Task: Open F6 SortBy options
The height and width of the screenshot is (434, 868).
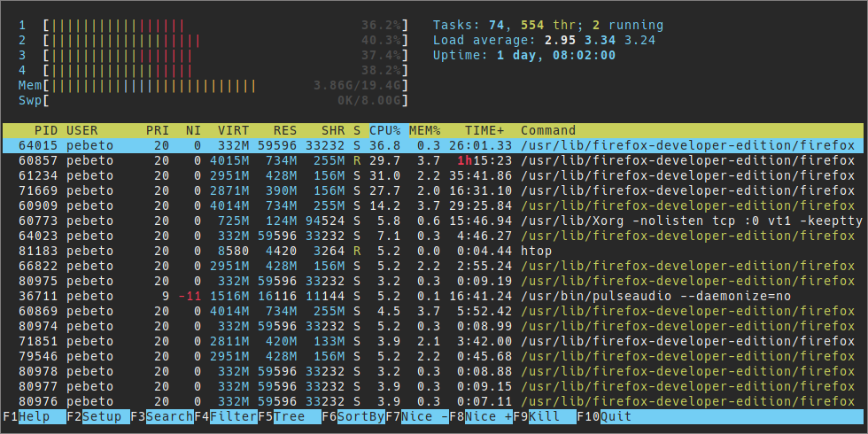Action: [353, 416]
